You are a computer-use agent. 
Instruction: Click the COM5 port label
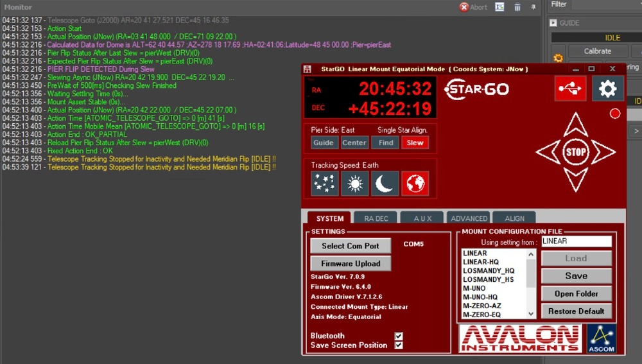(413, 243)
